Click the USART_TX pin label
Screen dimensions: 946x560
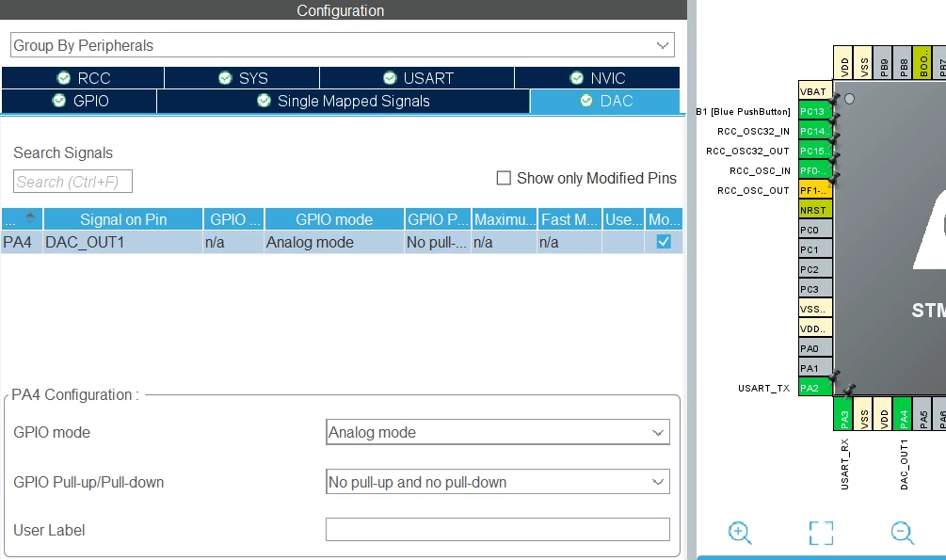pos(763,388)
